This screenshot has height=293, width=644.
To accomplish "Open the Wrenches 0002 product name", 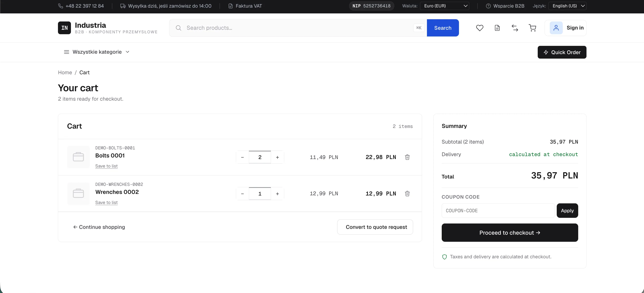I will (x=117, y=192).
